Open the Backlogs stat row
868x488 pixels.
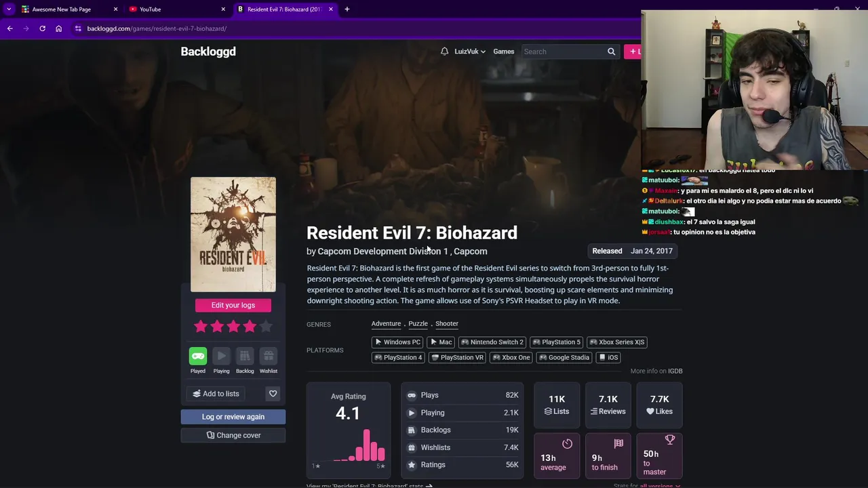(x=462, y=430)
